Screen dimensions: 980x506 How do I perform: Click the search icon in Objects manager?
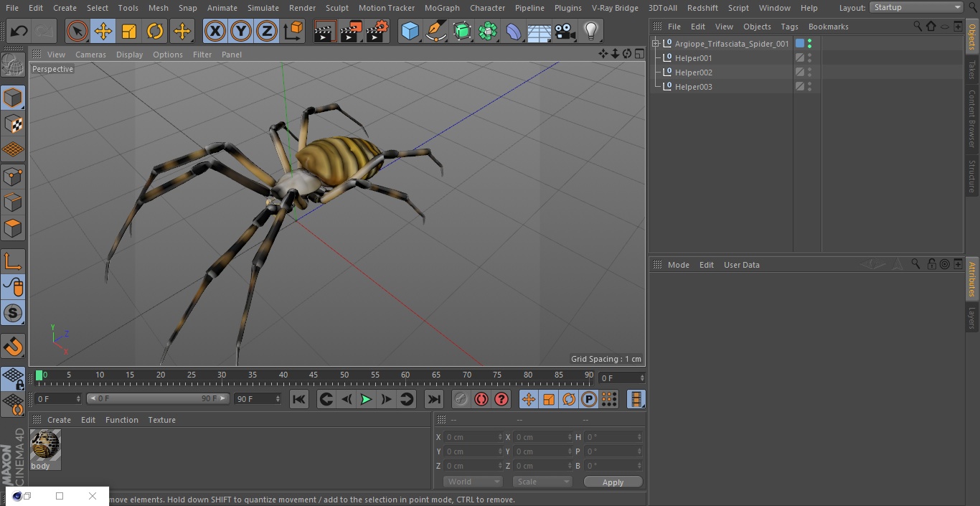[x=918, y=26]
